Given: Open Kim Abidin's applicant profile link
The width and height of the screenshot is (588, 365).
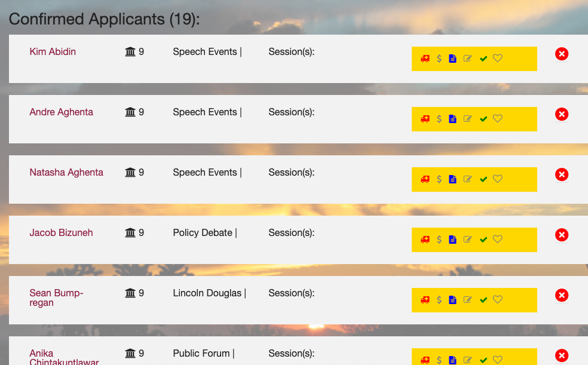Looking at the screenshot, I should (x=53, y=52).
